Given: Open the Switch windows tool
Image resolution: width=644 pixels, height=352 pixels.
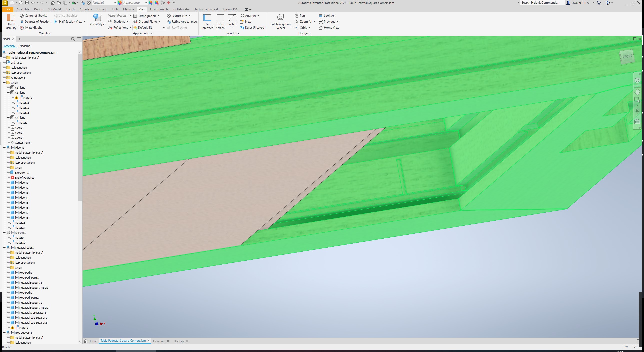Looking at the screenshot, I should 232,21.
